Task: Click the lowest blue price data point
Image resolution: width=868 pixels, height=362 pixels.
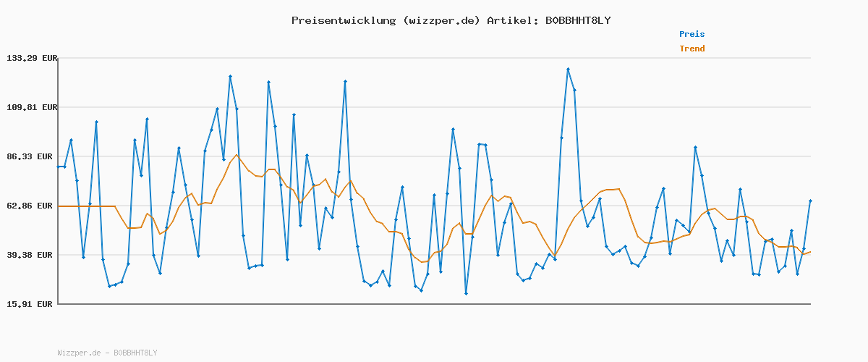Action: (466, 293)
